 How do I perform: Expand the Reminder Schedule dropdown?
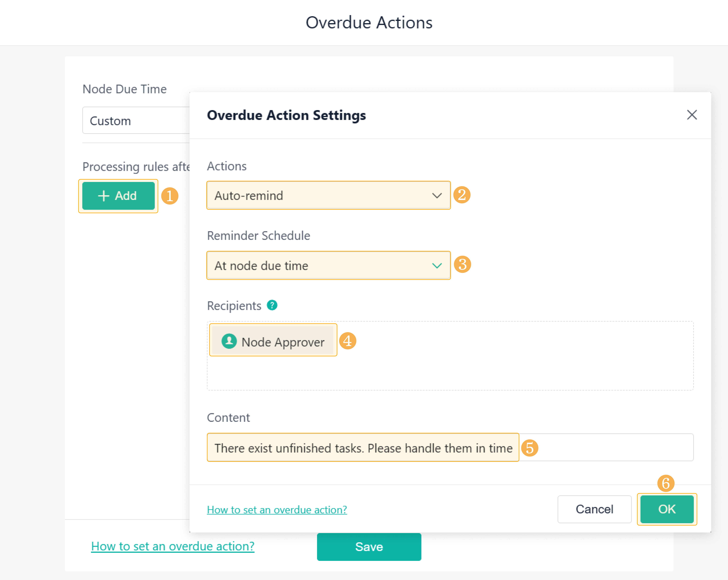(x=328, y=265)
